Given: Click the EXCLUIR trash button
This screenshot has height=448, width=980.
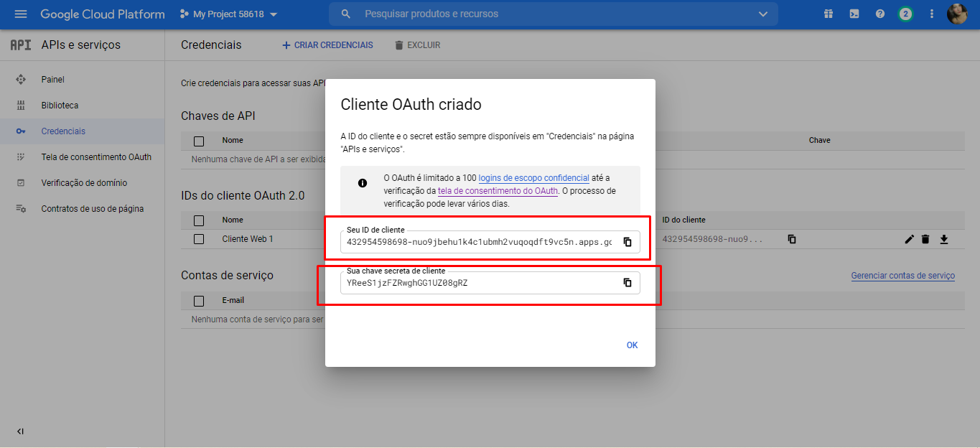Looking at the screenshot, I should (x=417, y=45).
